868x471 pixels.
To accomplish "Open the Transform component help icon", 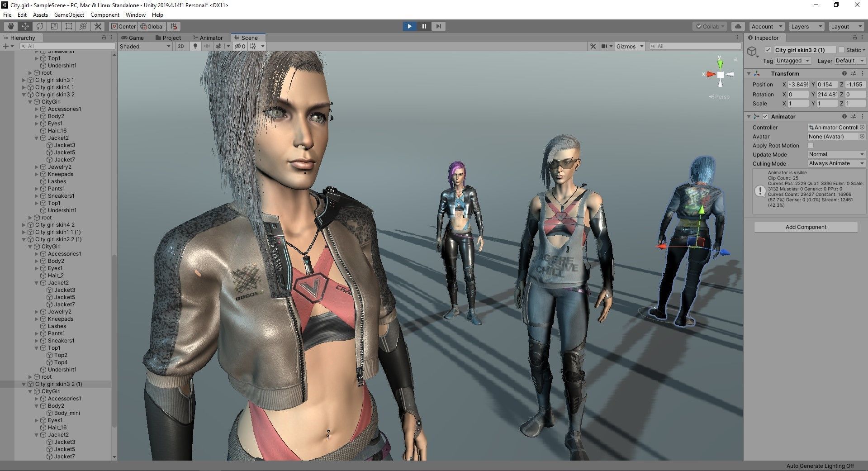I will pos(844,73).
